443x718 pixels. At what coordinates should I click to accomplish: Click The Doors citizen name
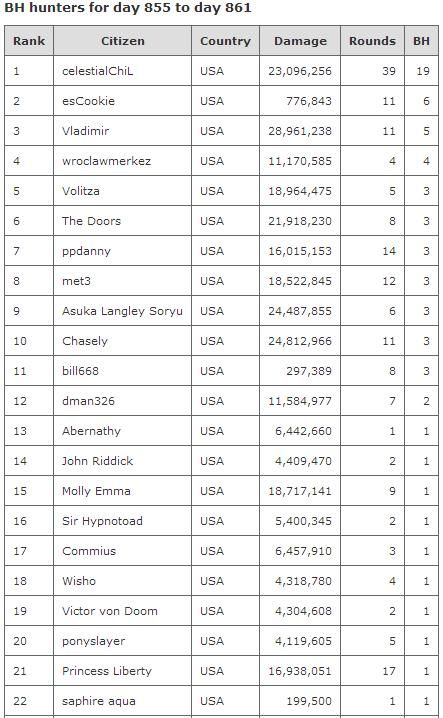[x=91, y=221]
